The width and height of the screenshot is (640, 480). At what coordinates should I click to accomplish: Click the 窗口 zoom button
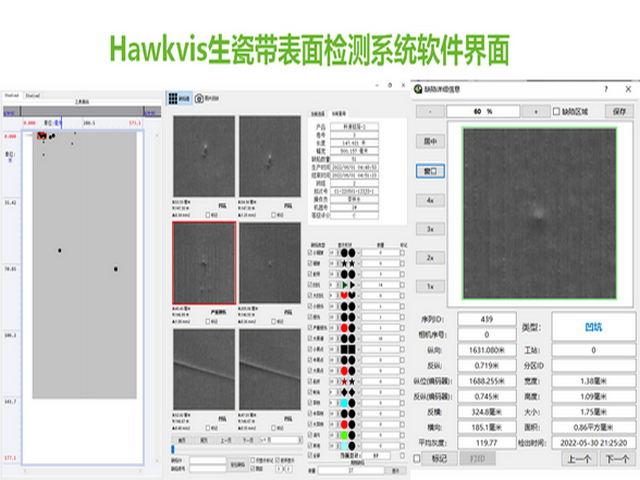(x=430, y=171)
